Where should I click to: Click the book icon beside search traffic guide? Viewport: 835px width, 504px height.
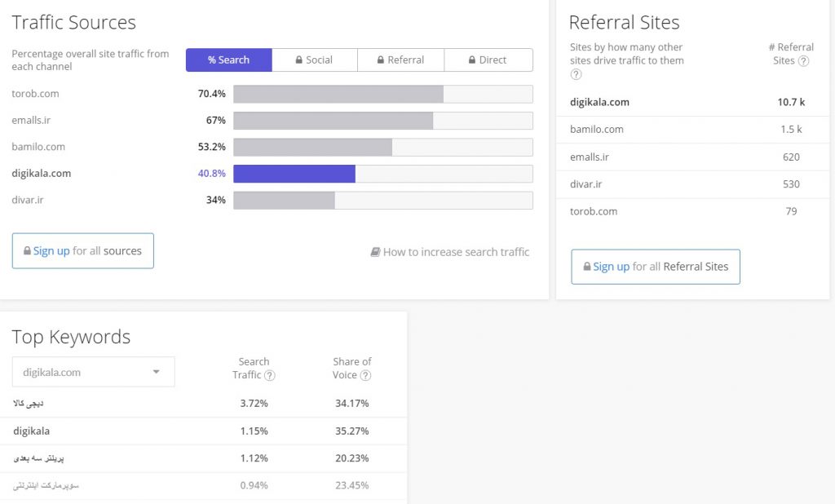[375, 252]
